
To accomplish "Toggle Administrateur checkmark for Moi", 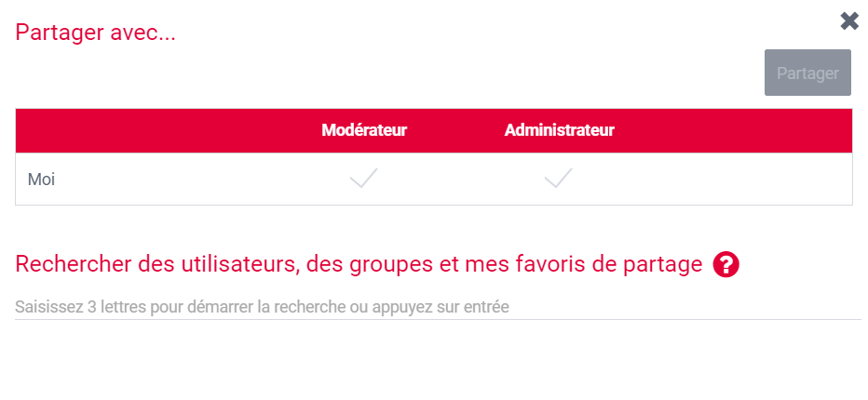I will [x=558, y=179].
